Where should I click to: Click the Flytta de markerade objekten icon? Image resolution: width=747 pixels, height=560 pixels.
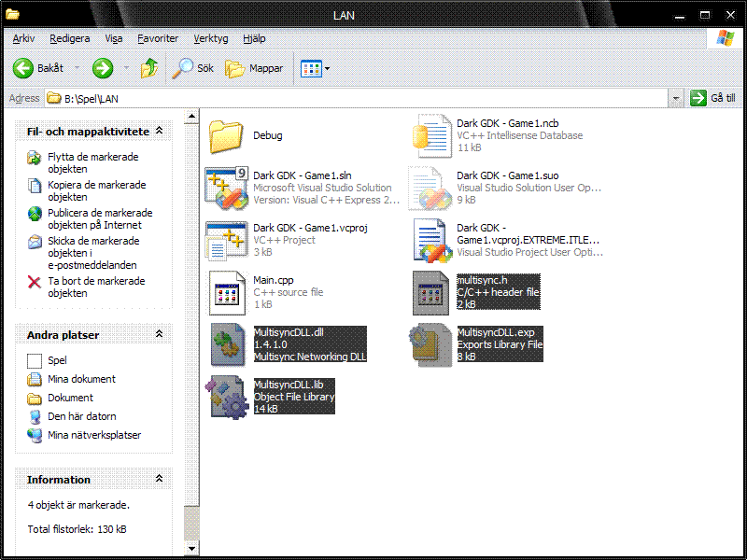pyautogui.click(x=35, y=158)
